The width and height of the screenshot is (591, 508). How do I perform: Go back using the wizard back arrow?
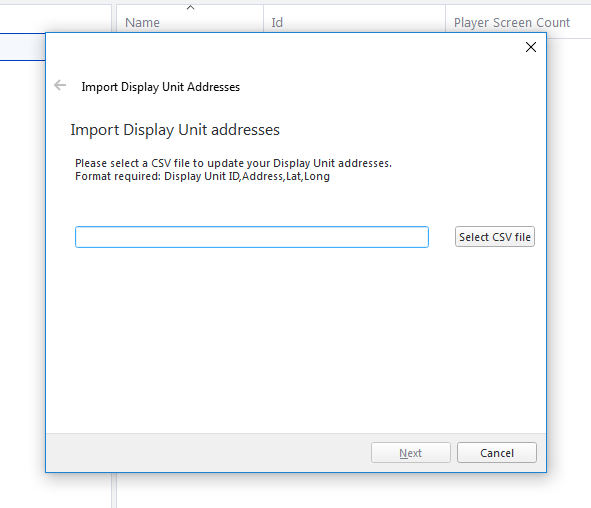point(60,85)
